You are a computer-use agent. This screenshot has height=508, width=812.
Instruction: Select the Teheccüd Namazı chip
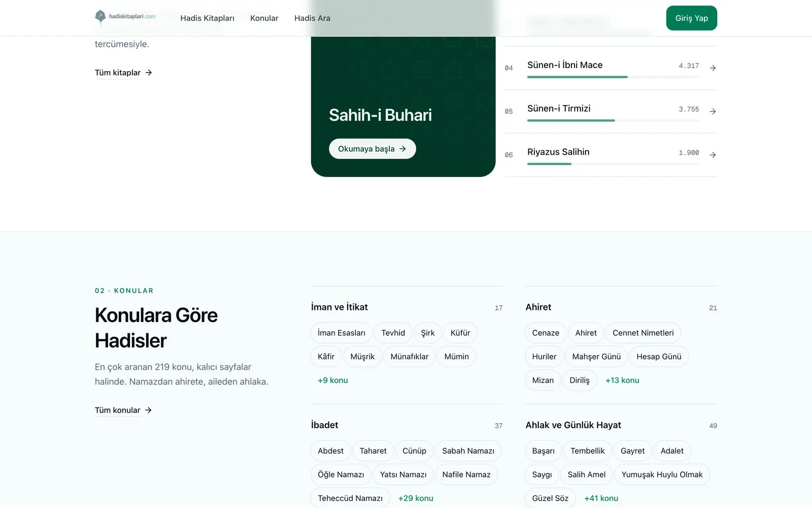pyautogui.click(x=350, y=498)
